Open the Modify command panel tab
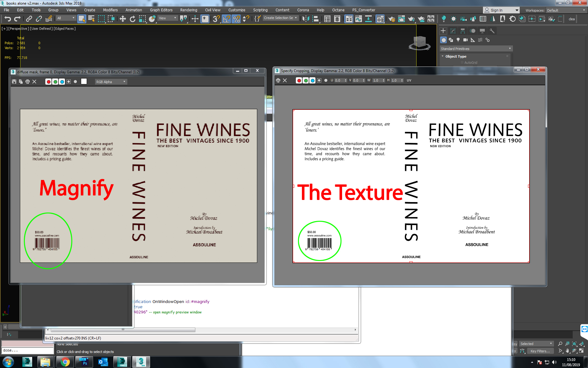Viewport: 588px width, 368px height. (453, 31)
